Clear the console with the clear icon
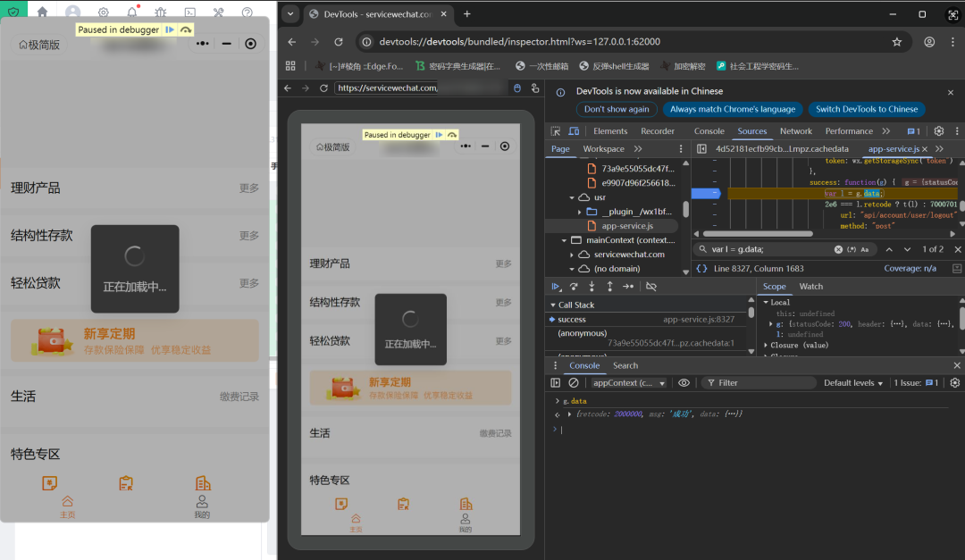This screenshot has height=560, width=965. click(574, 383)
